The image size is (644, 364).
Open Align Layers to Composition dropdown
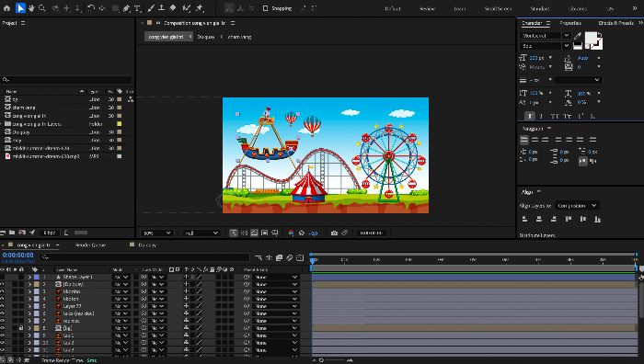click(577, 205)
